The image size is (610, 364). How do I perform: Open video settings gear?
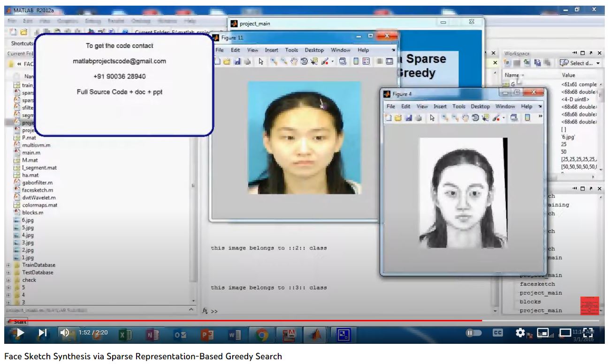pos(520,333)
